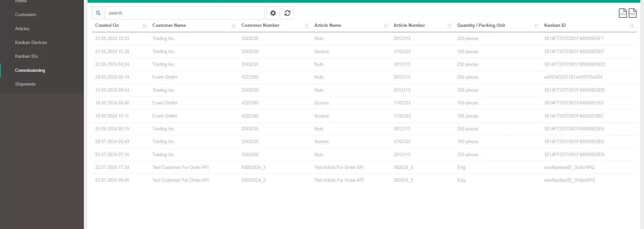Open Shipments in sidebar
This screenshot has width=644, height=229.
coord(25,84)
